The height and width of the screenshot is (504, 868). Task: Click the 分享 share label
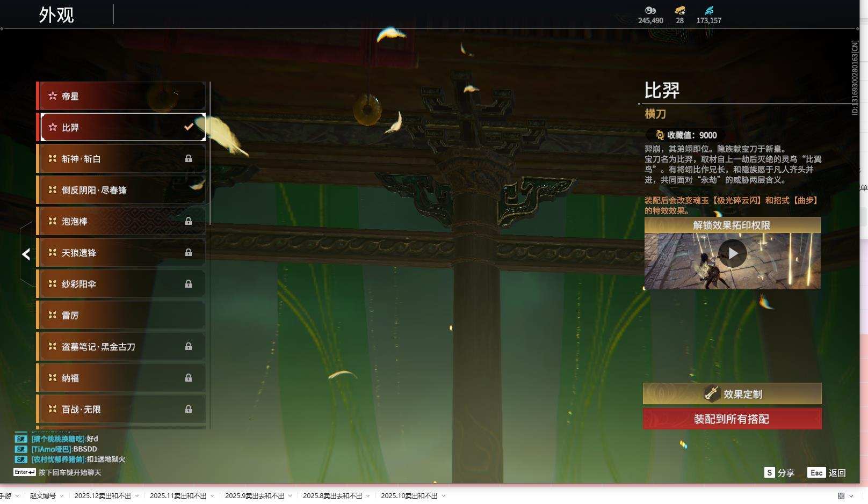pyautogui.click(x=786, y=473)
